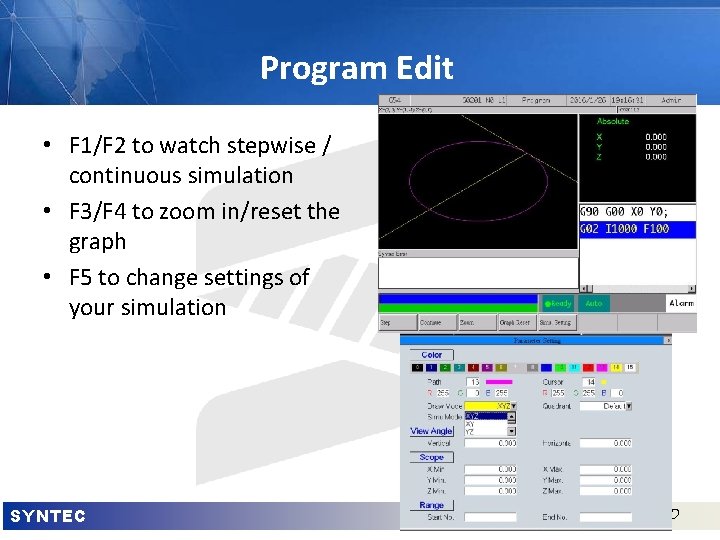The image size is (720, 540).
Task: Click the Scope section header
Action: point(432,457)
